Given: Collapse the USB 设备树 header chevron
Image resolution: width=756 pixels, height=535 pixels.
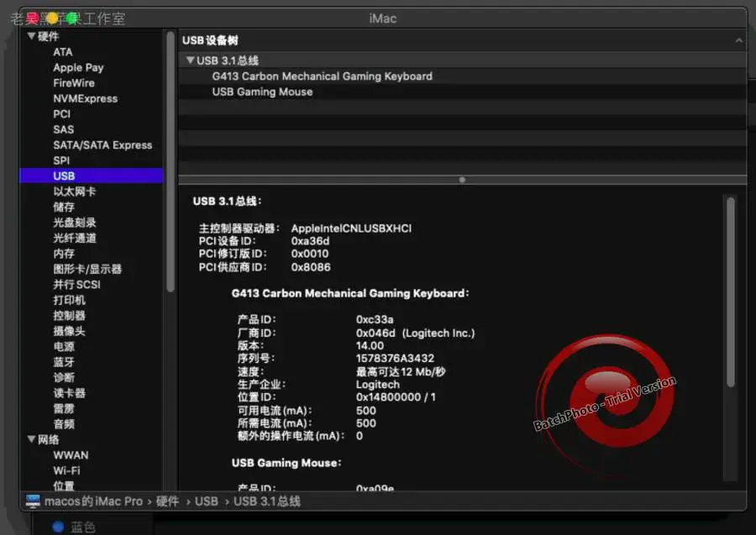Looking at the screenshot, I should pyautogui.click(x=738, y=40).
